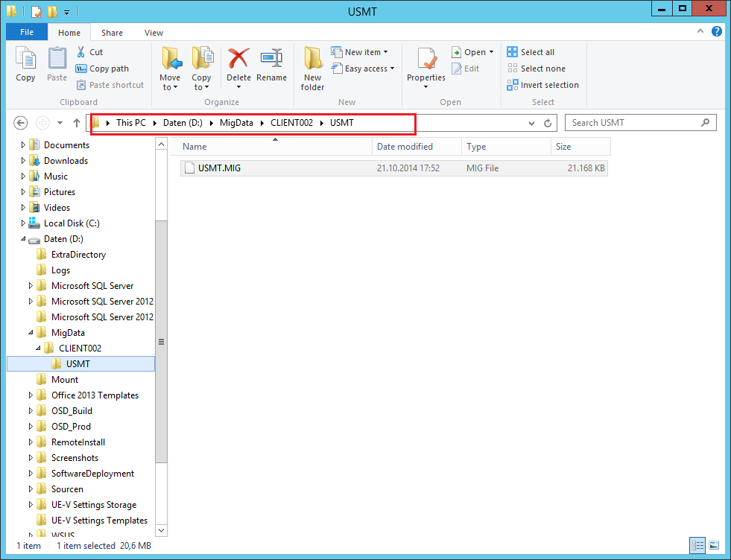Sort by the Name column header
731x560 pixels.
[x=270, y=146]
